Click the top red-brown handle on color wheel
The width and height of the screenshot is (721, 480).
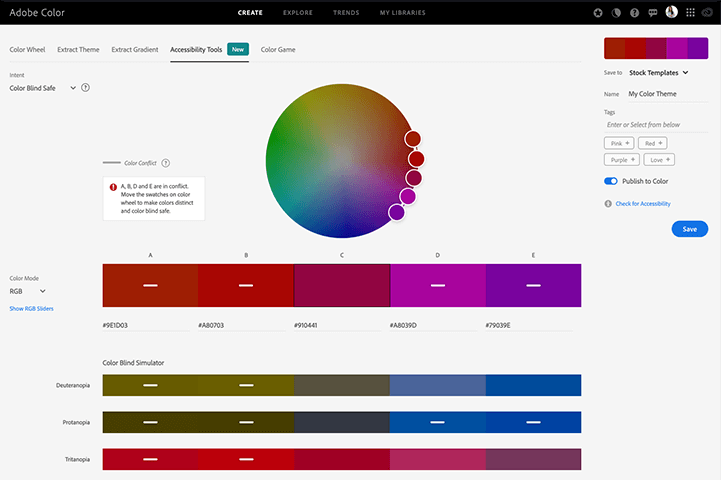[x=413, y=139]
